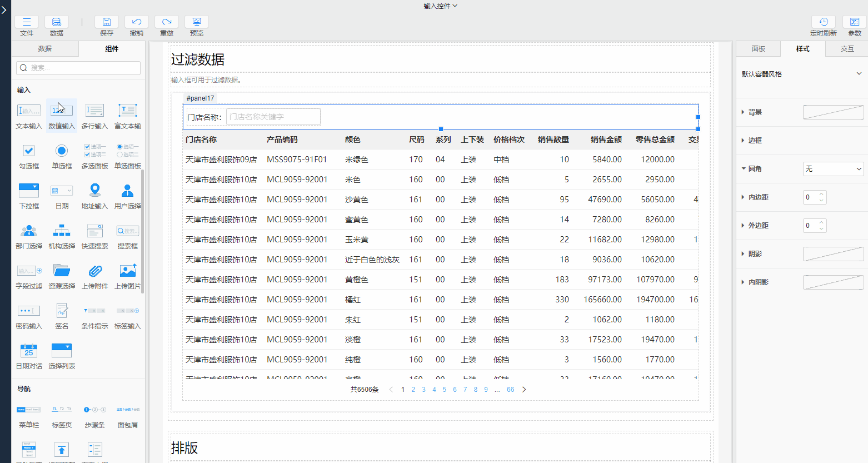Click the Undo (撤销) toolbar icon

coord(136,22)
